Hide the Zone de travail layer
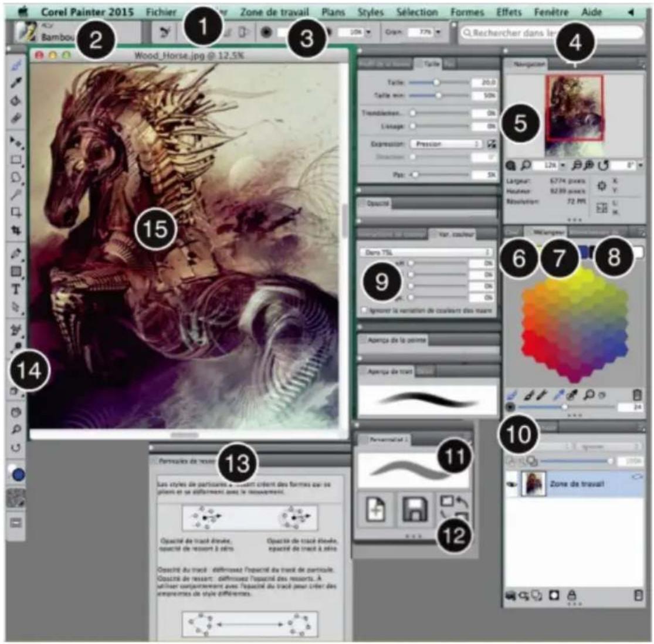 coord(511,483)
